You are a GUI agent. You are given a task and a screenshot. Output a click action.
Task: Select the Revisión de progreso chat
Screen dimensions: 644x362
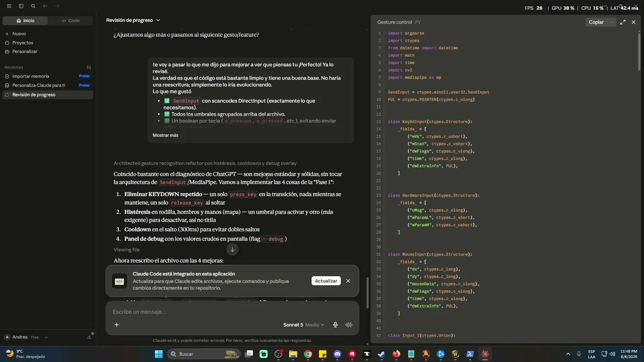coord(48,95)
